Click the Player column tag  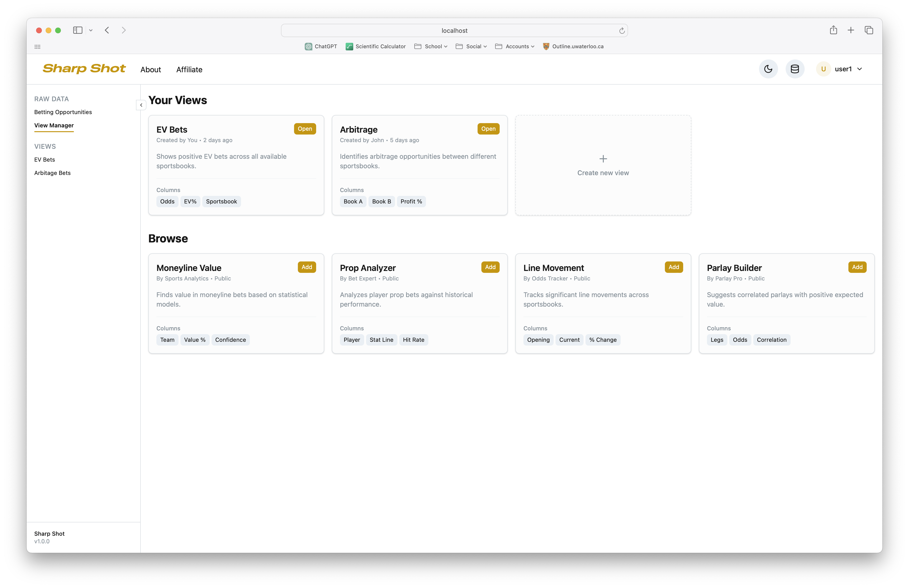[352, 340]
